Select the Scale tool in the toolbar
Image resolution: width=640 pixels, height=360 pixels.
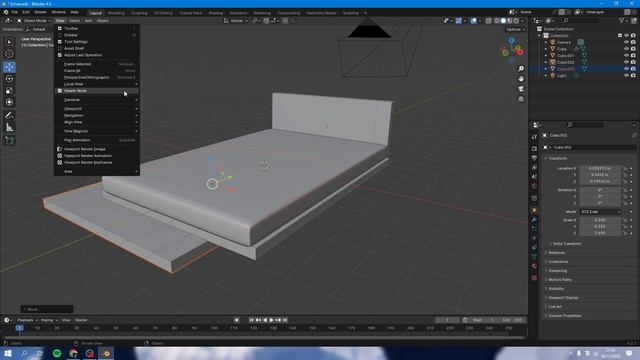[x=9, y=90]
